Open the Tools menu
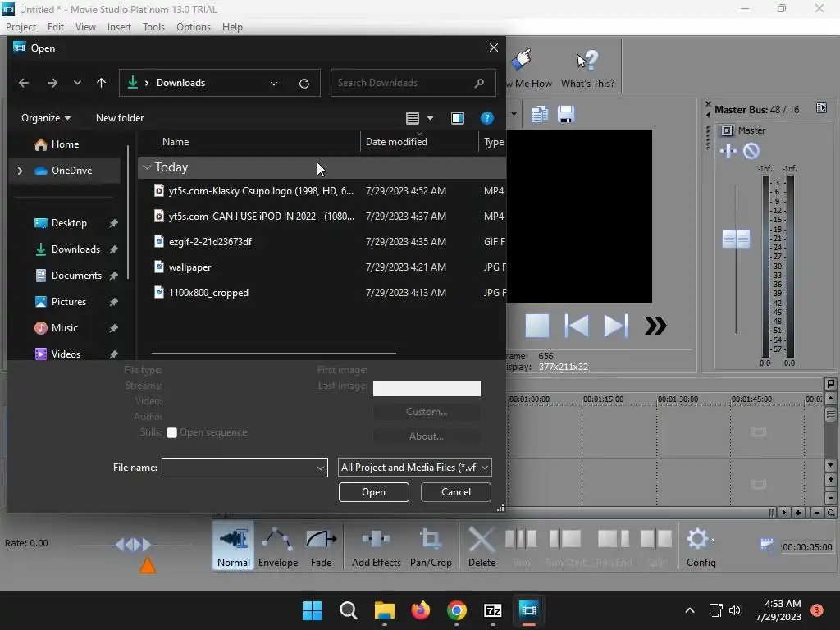This screenshot has height=630, width=840. click(153, 27)
